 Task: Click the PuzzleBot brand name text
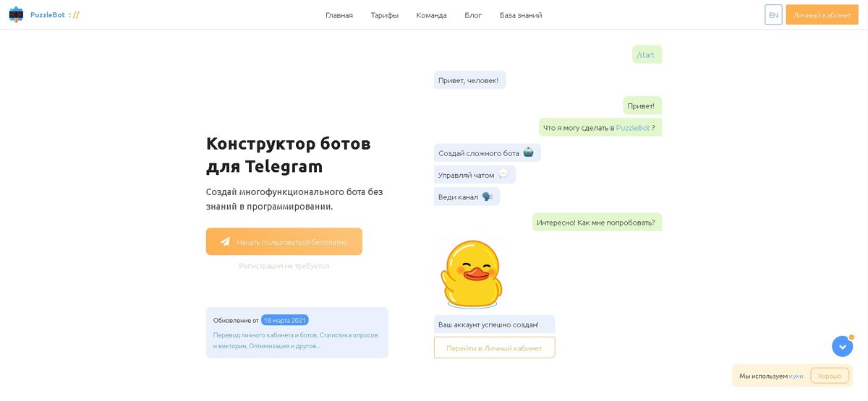[48, 14]
